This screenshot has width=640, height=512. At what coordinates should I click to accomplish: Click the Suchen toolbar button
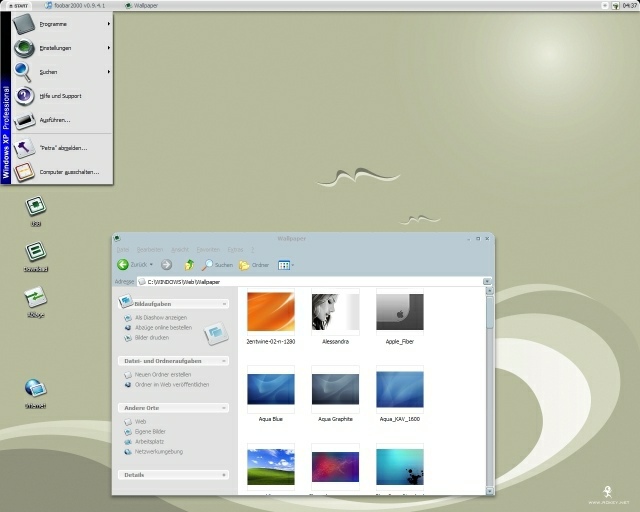coord(218,265)
